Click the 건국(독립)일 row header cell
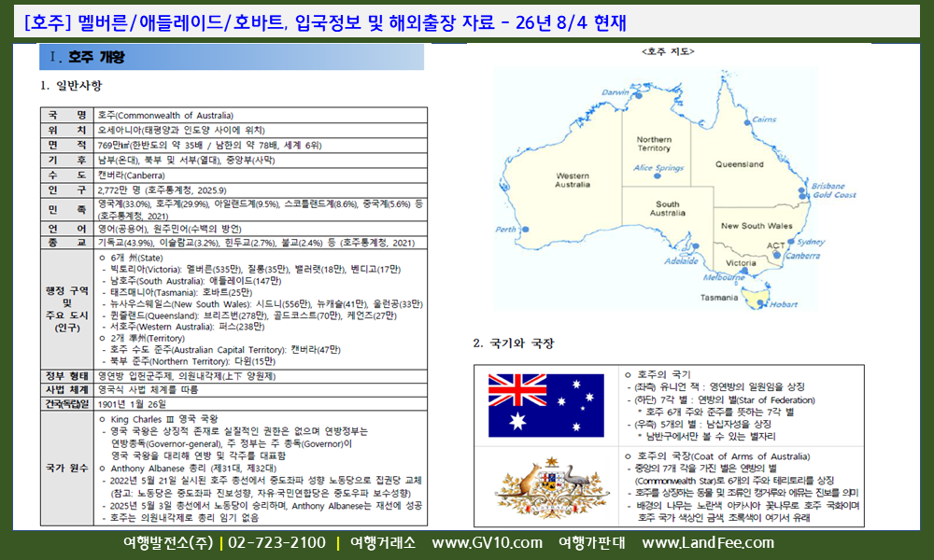This screenshot has width=934, height=560. (67, 404)
